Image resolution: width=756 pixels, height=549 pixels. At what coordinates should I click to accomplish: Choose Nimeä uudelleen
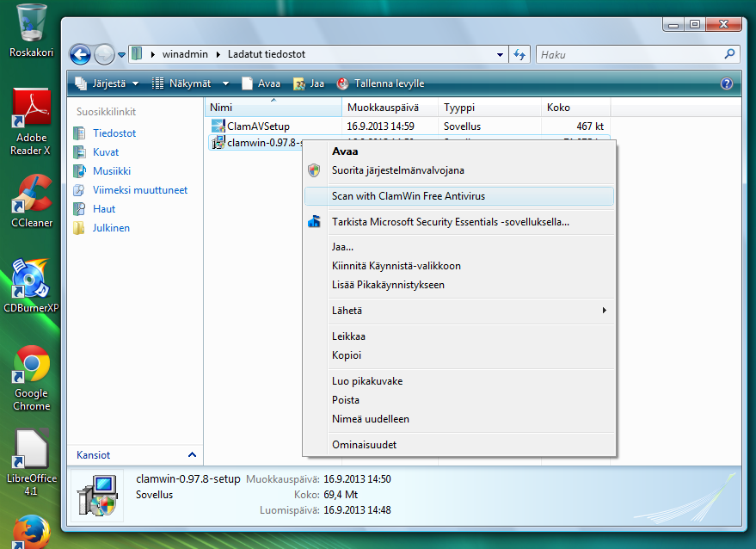click(459, 419)
